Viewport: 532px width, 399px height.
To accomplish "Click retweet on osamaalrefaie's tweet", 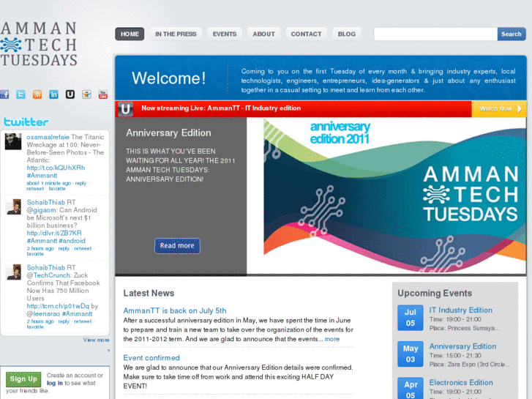I will (35, 188).
